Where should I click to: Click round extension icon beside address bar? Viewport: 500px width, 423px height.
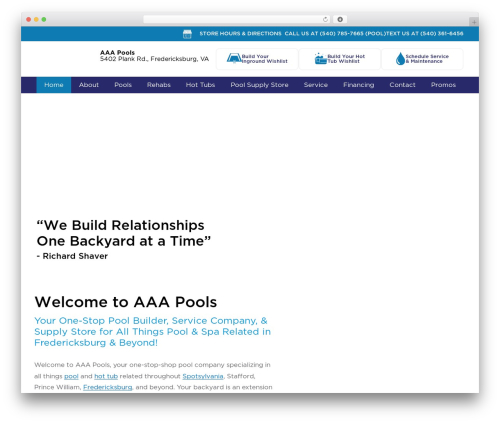[x=340, y=20]
